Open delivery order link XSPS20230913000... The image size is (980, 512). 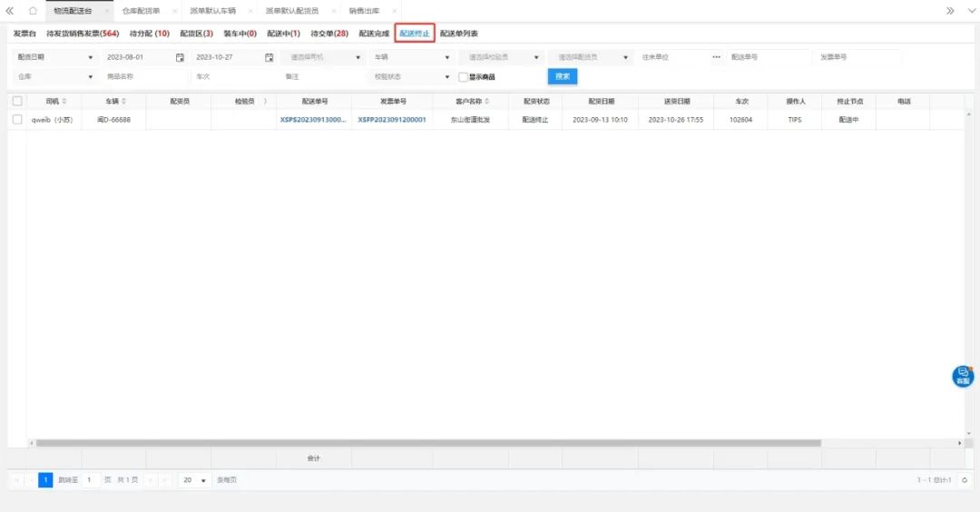tap(313, 120)
